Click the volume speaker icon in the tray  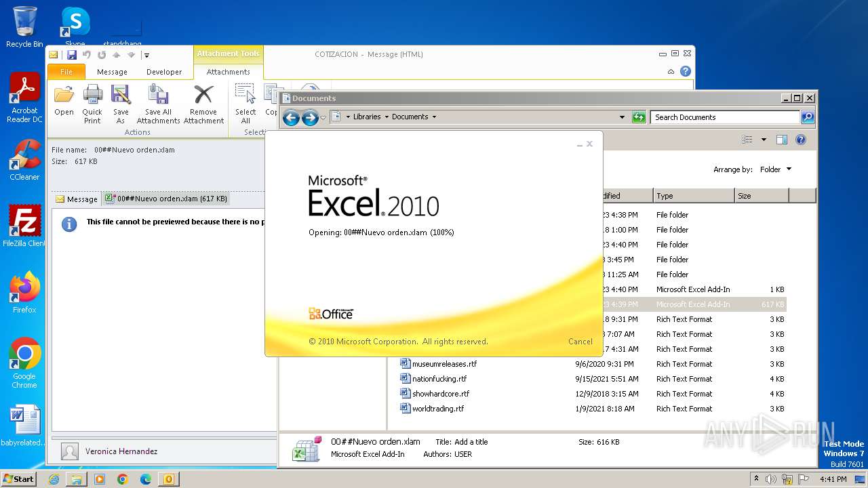(x=771, y=479)
